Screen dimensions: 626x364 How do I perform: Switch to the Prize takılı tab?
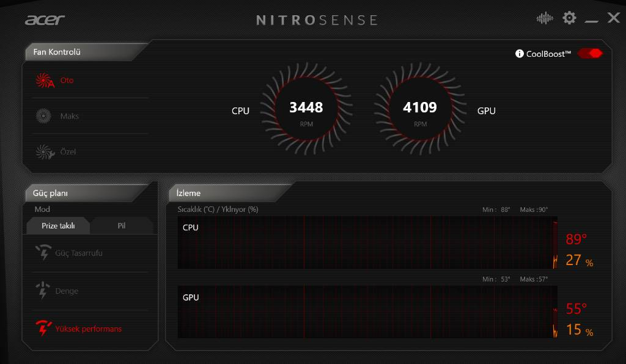(x=58, y=225)
